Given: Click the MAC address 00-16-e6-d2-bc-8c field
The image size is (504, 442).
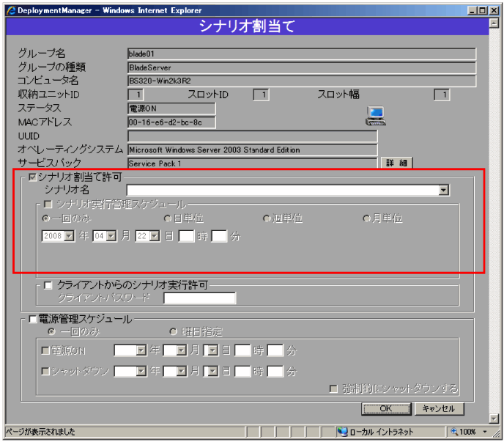Looking at the screenshot, I should (171, 122).
